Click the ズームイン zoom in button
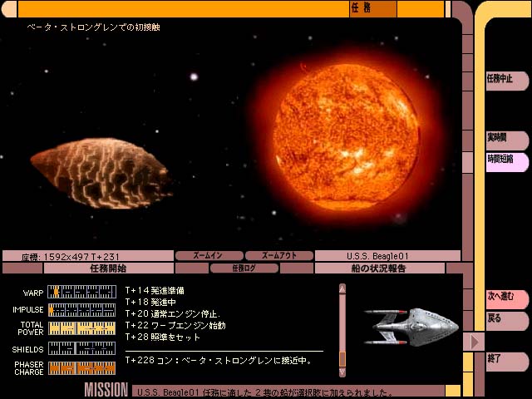 (x=209, y=255)
